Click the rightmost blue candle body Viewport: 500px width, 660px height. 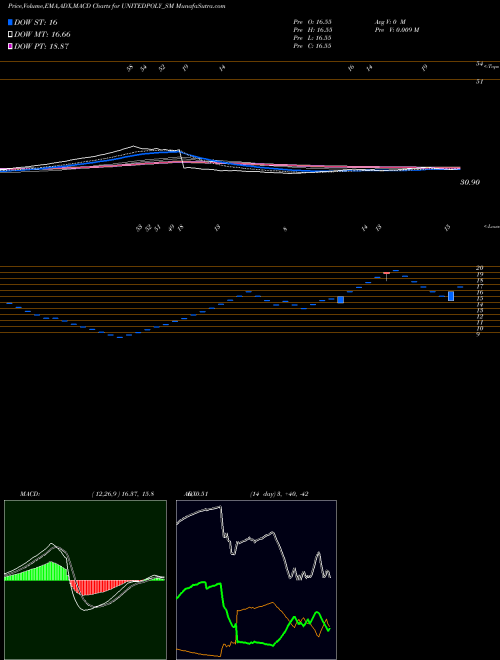[x=451, y=296]
